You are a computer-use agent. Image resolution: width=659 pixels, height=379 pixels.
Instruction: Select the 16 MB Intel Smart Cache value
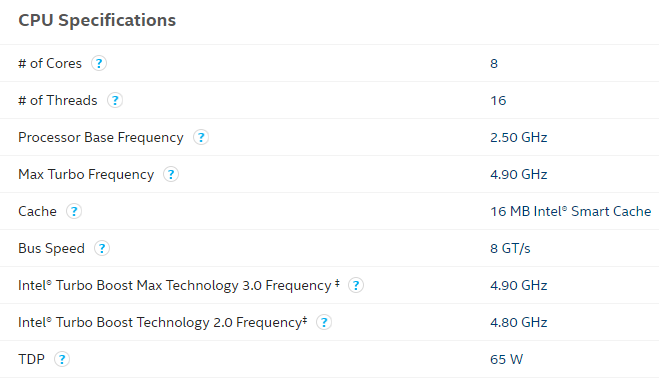pos(570,211)
